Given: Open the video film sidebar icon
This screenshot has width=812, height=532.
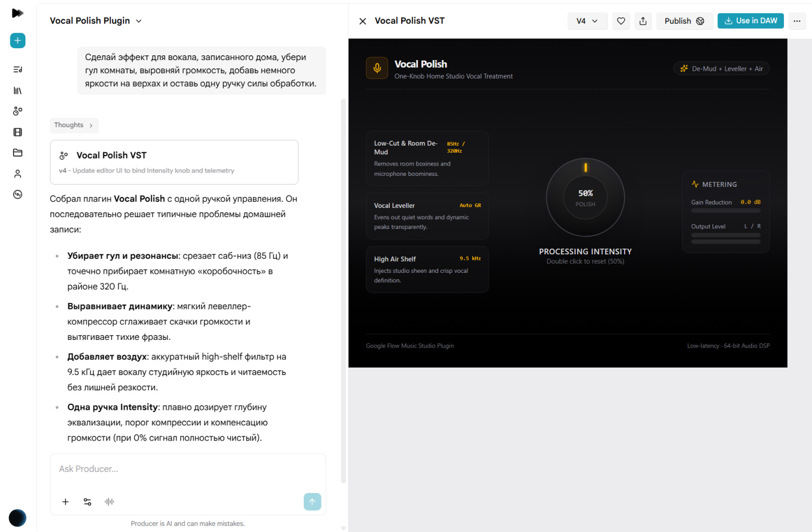Looking at the screenshot, I should click(x=17, y=132).
